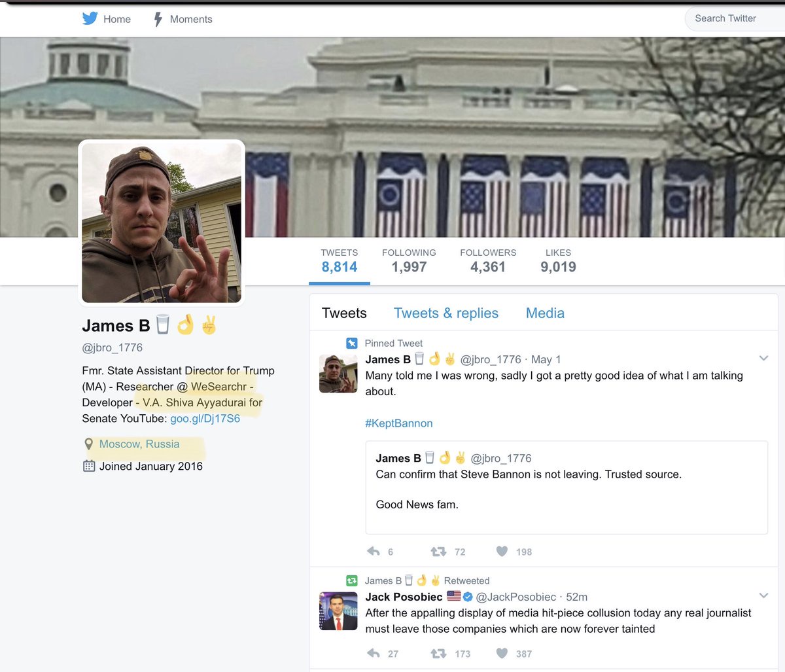
Task: Open Jack Posobiec's profile name
Action: tap(404, 597)
